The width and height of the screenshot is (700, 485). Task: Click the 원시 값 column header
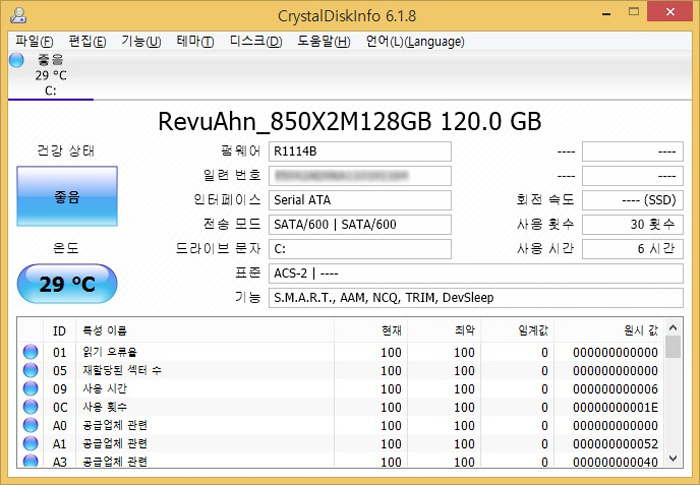tap(609, 331)
